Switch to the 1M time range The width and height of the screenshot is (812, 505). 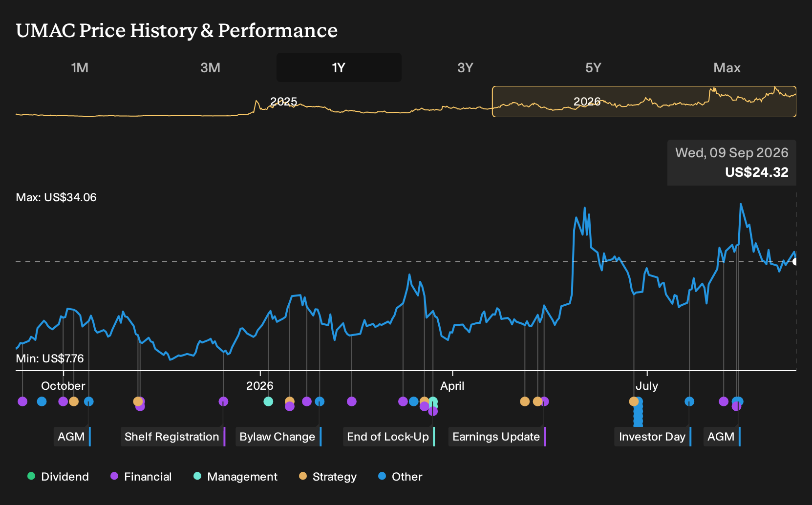[x=80, y=68]
